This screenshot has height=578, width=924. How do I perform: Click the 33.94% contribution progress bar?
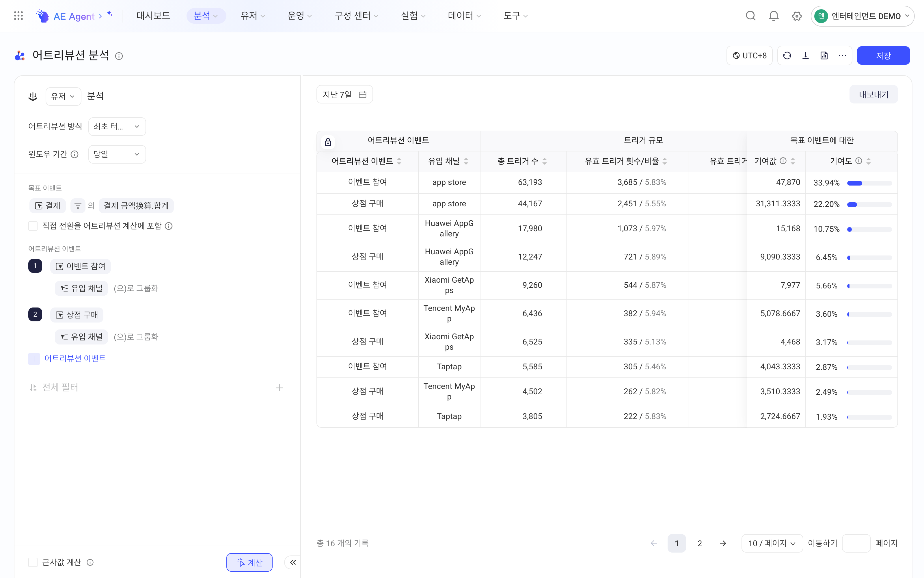869,184
